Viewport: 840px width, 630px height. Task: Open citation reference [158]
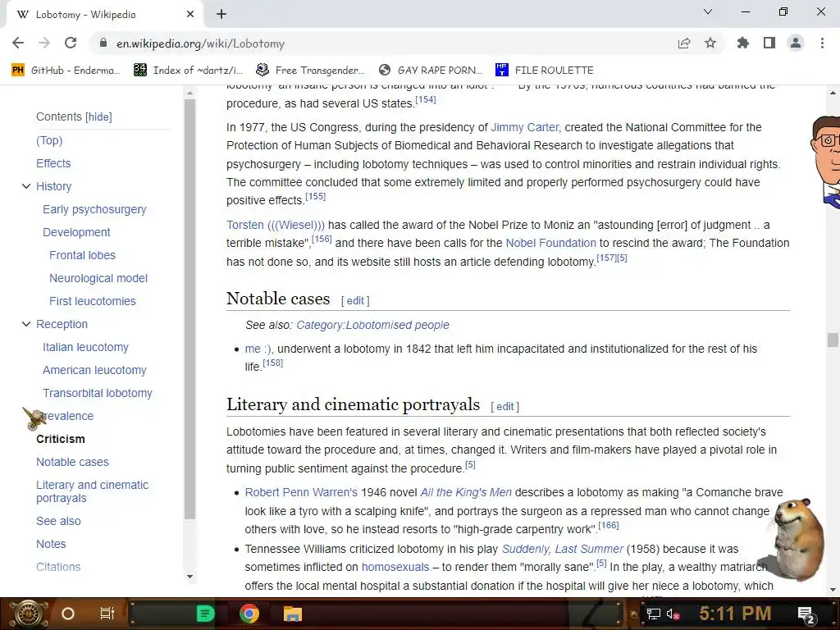[x=272, y=363]
